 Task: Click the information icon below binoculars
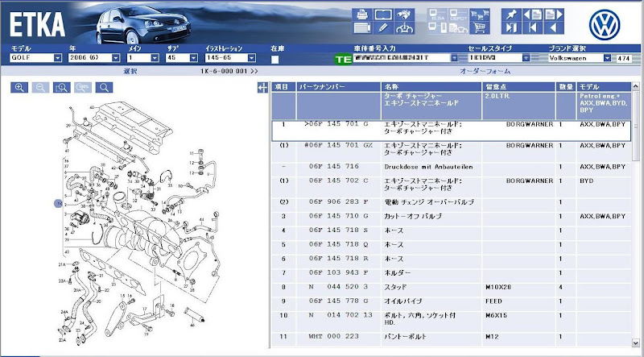pos(404,28)
